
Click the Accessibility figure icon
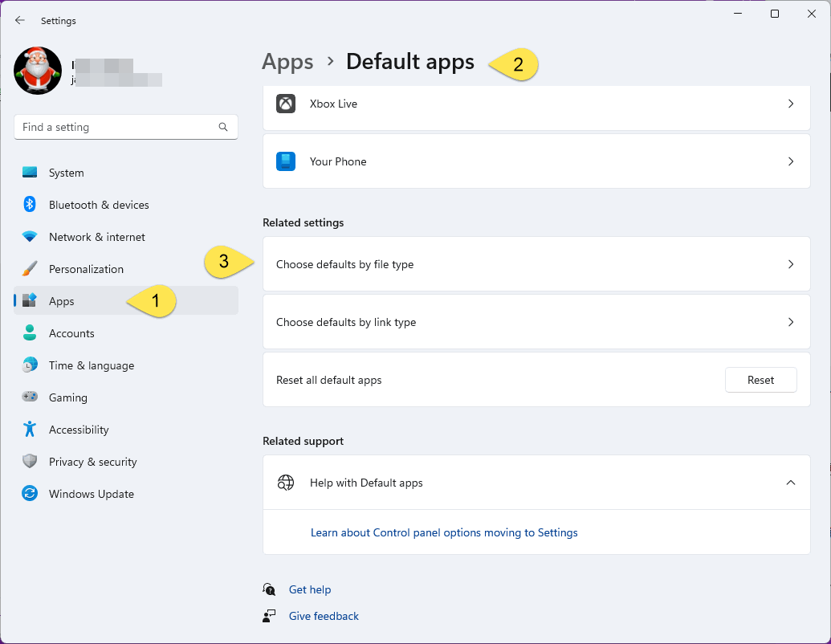pyautogui.click(x=30, y=430)
